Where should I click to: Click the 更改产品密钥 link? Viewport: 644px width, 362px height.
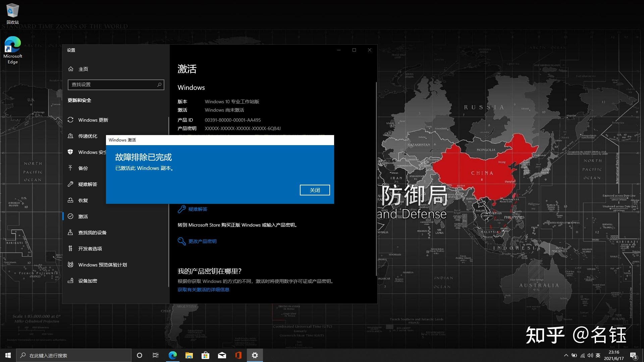coord(202,241)
